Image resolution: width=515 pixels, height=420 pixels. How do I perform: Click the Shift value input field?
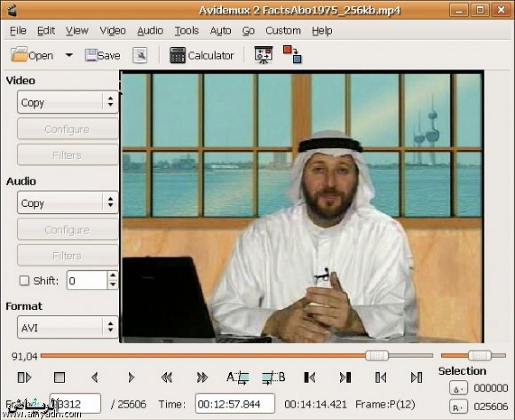pos(87,281)
